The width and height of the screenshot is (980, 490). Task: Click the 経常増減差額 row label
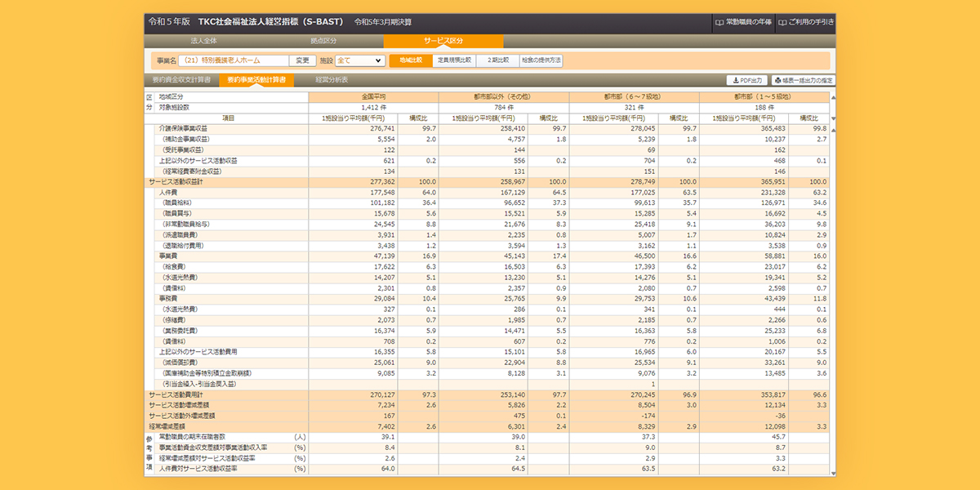click(167, 426)
